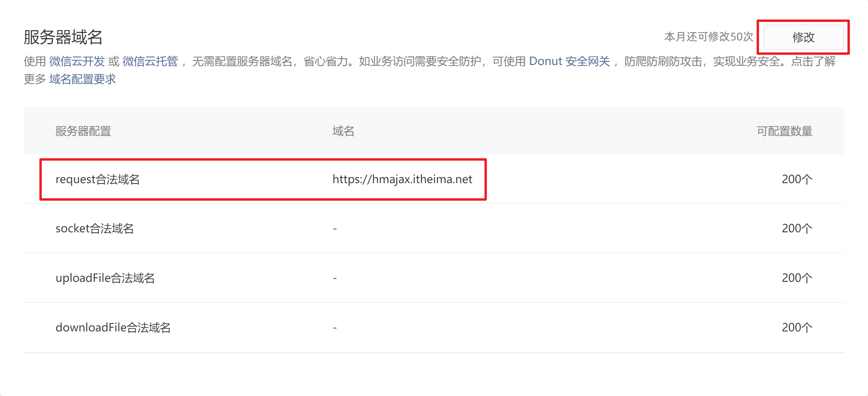Click the empty domain dash for socket

[335, 229]
